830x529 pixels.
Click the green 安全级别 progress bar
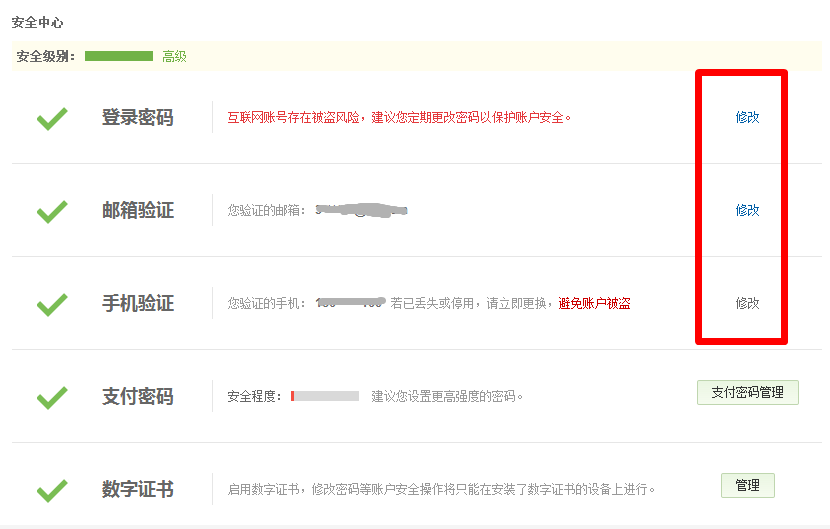pyautogui.click(x=119, y=56)
